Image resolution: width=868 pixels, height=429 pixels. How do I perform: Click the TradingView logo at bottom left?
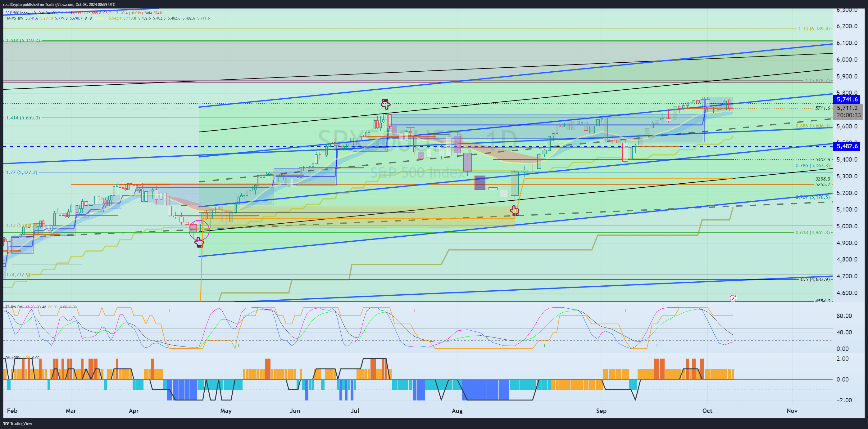click(x=18, y=423)
